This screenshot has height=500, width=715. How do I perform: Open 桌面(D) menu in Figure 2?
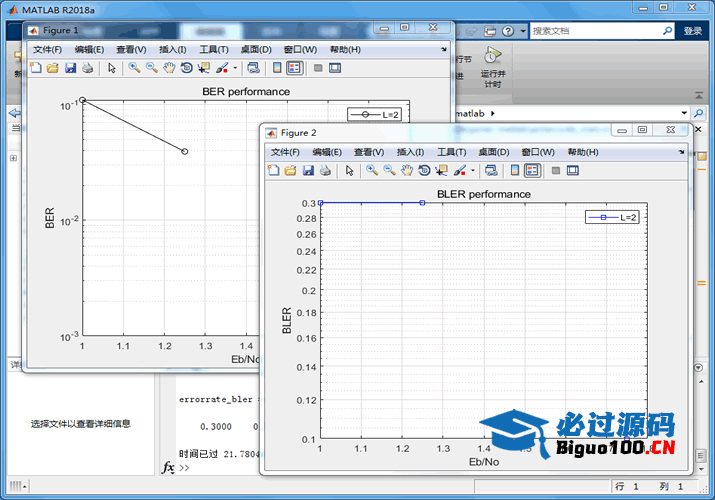494,152
